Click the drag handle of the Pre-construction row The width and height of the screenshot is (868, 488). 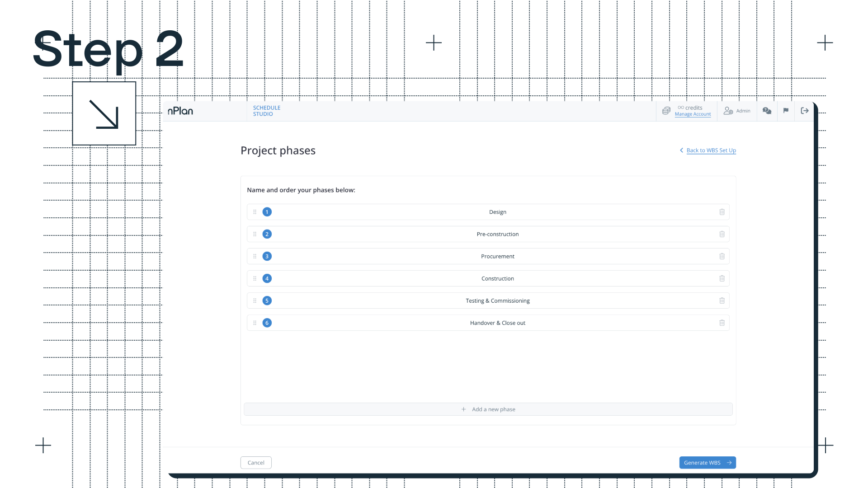tap(255, 234)
